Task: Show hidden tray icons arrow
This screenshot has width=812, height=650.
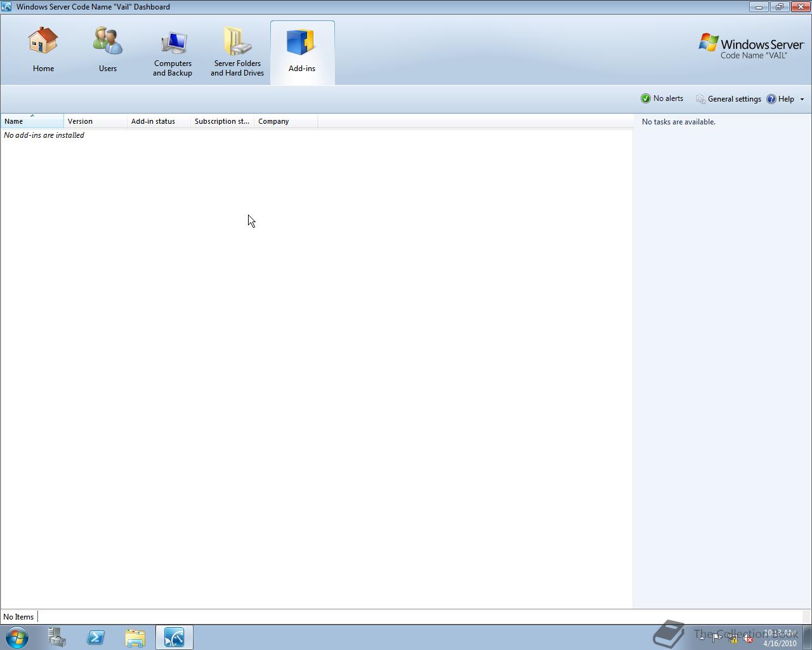Action: pos(702,638)
